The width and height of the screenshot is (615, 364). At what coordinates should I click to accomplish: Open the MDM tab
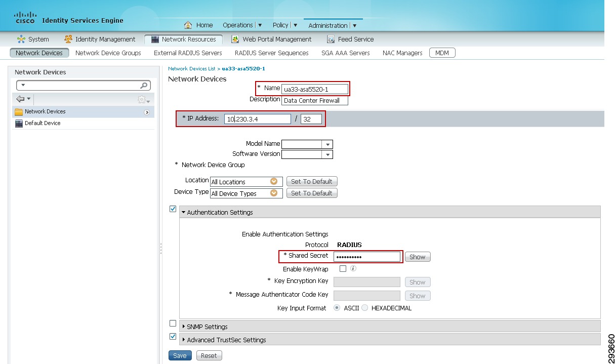tap(442, 53)
